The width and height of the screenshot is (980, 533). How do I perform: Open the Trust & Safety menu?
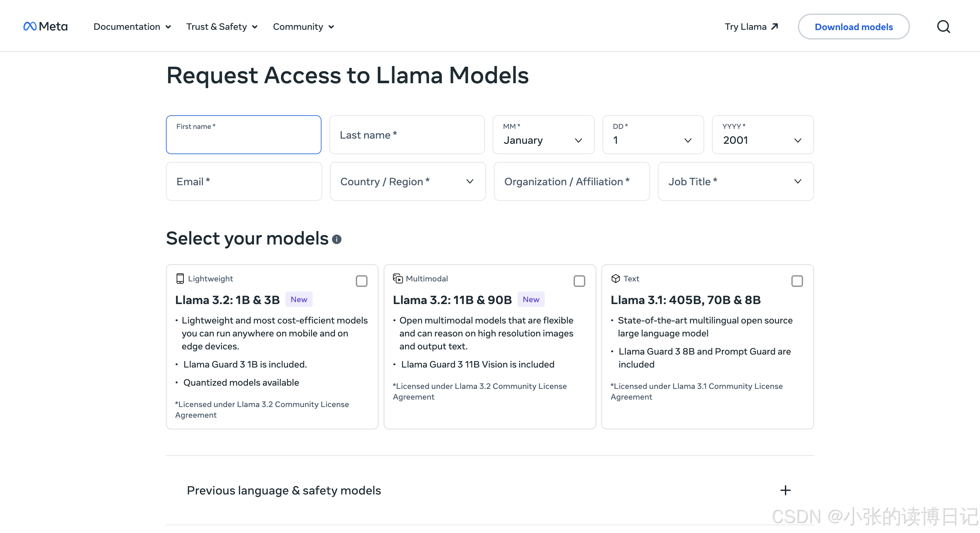(x=222, y=27)
